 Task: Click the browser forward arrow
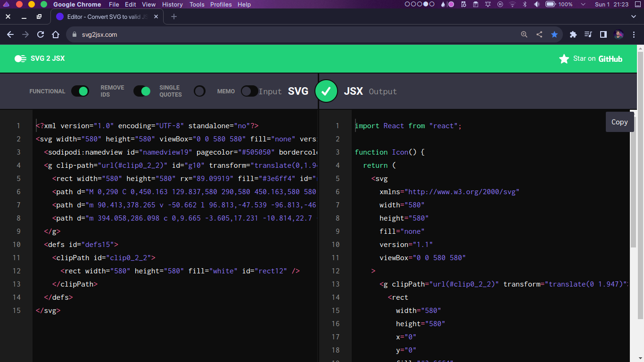coord(25,34)
